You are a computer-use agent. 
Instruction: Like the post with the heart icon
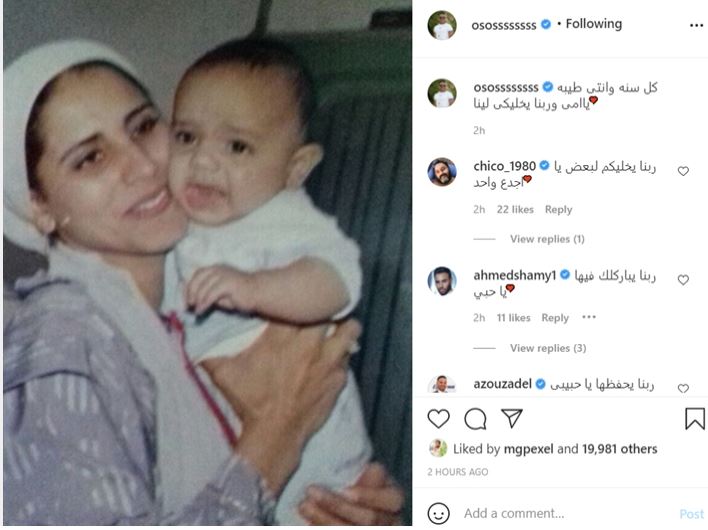[438, 419]
